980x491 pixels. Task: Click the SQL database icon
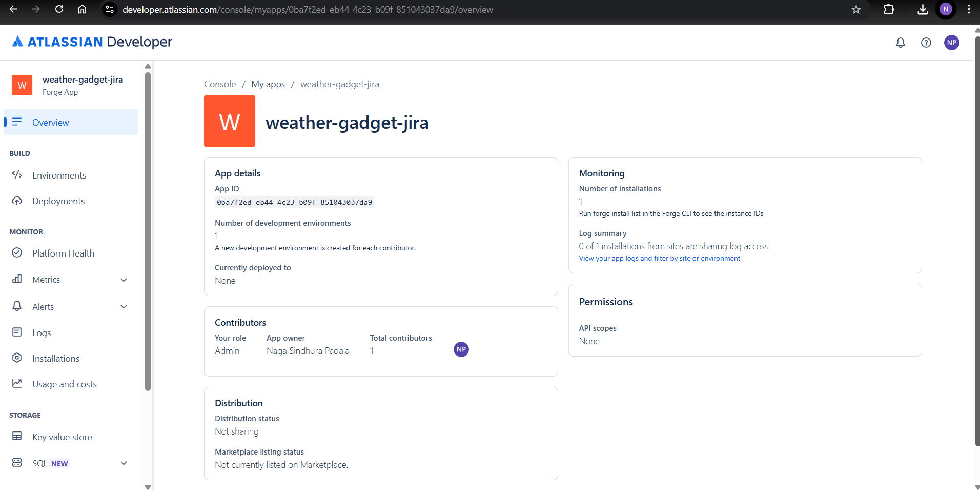[17, 462]
